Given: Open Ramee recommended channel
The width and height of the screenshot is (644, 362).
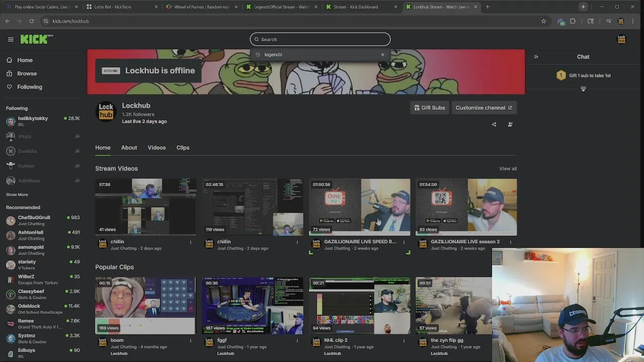Looking at the screenshot, I should (43, 324).
